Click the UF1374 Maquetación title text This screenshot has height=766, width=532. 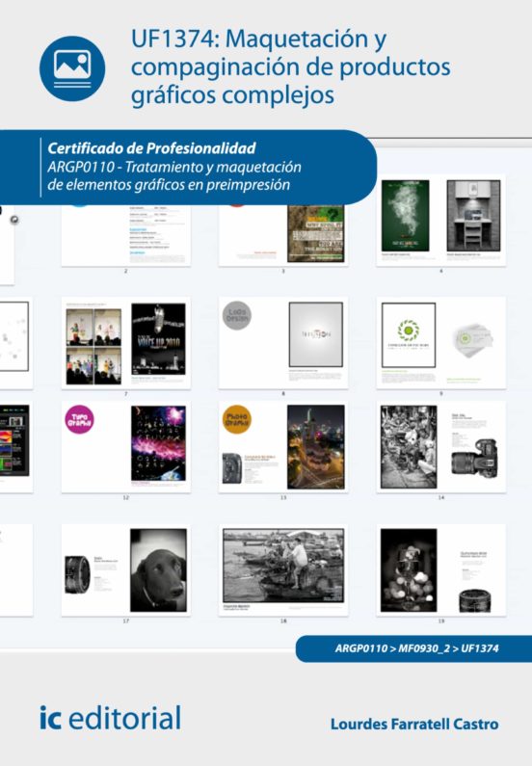click(x=291, y=67)
